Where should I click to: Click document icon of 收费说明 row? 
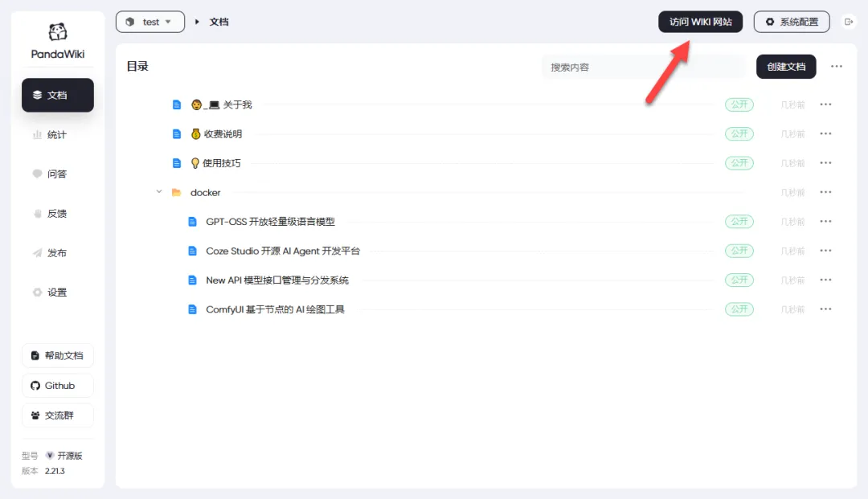[x=177, y=134]
